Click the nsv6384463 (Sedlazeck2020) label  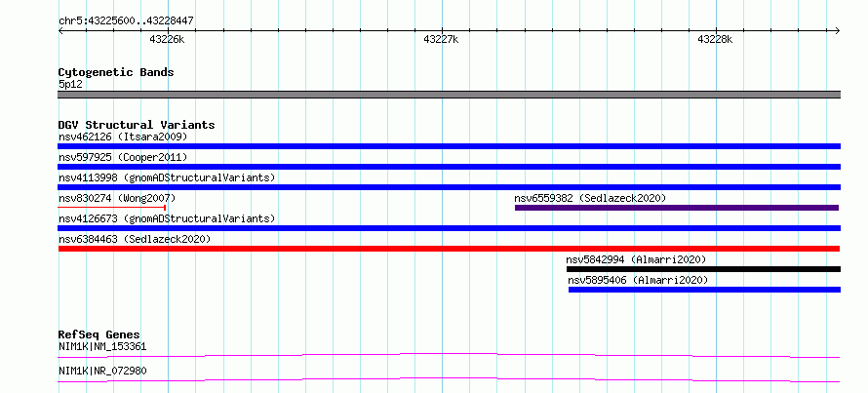click(135, 239)
